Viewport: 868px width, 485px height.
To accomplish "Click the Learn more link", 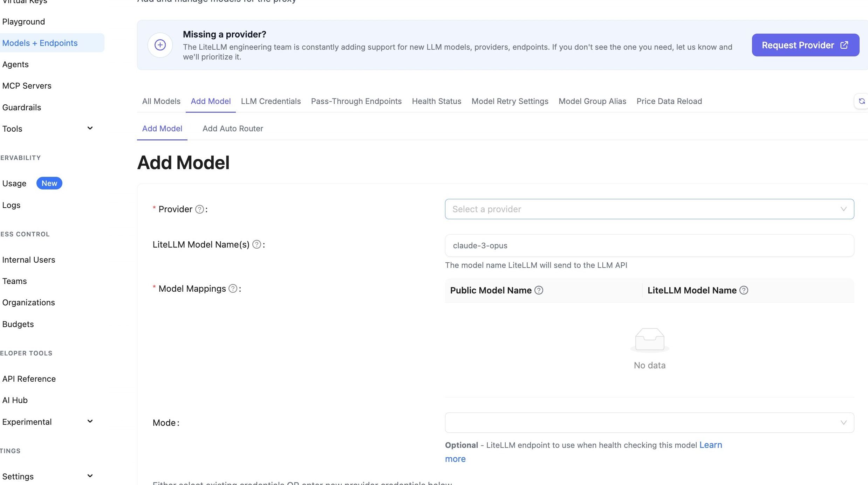I will click(x=711, y=445).
